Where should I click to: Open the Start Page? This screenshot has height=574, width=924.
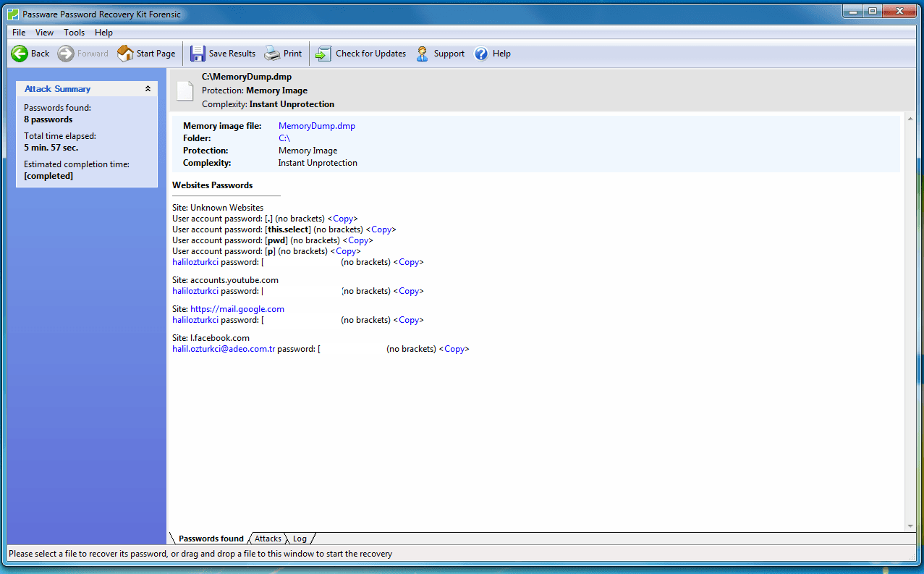pos(146,53)
